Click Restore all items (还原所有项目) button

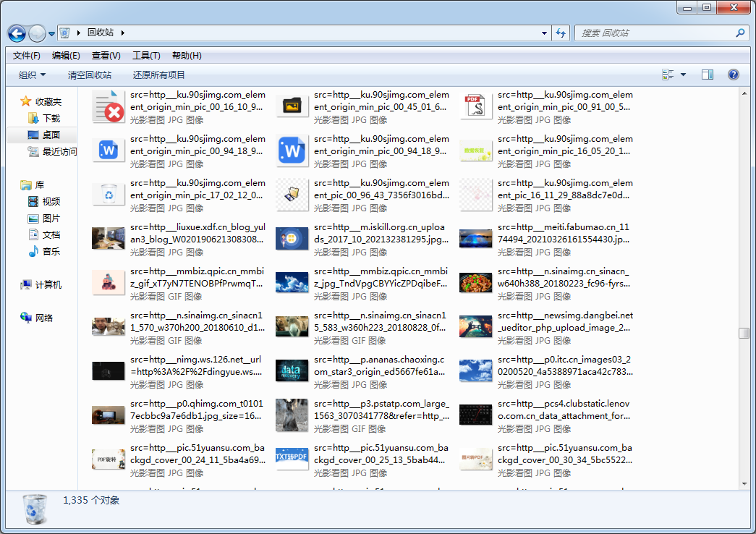[159, 75]
